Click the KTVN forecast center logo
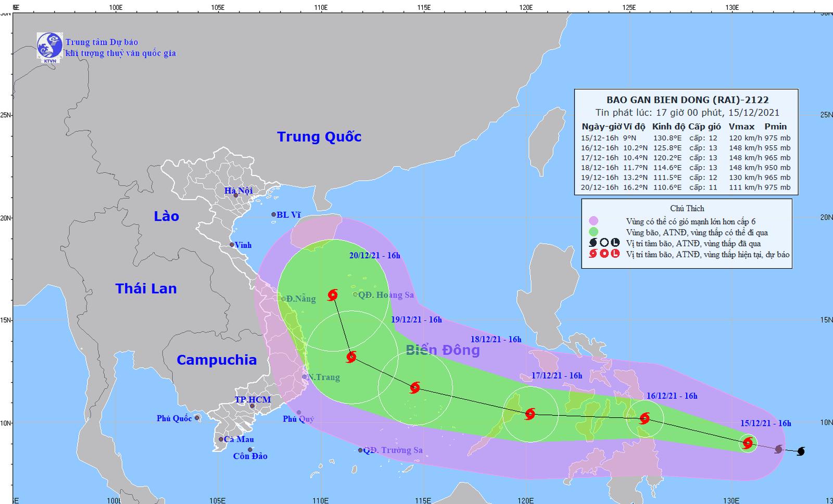The height and width of the screenshot is (504, 833). (x=49, y=47)
